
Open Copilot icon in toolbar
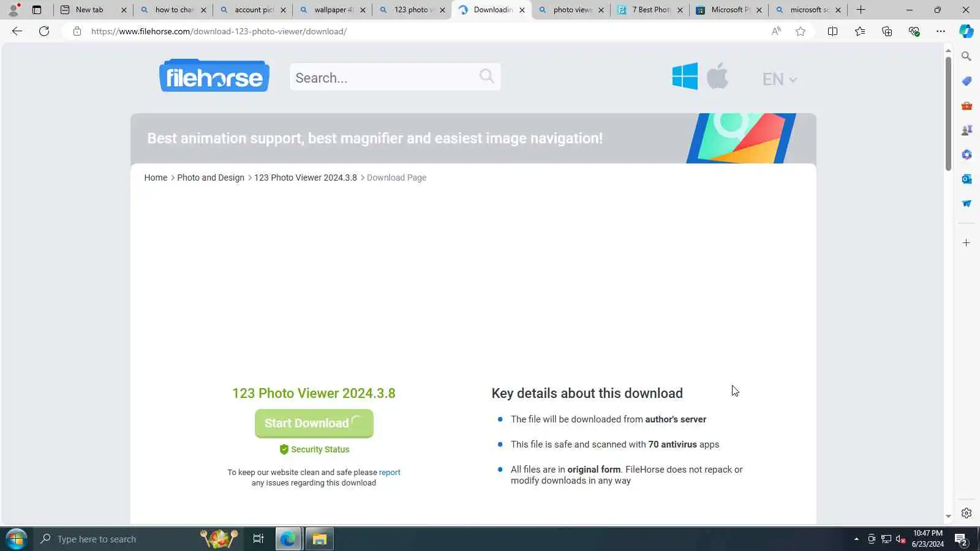click(x=967, y=31)
